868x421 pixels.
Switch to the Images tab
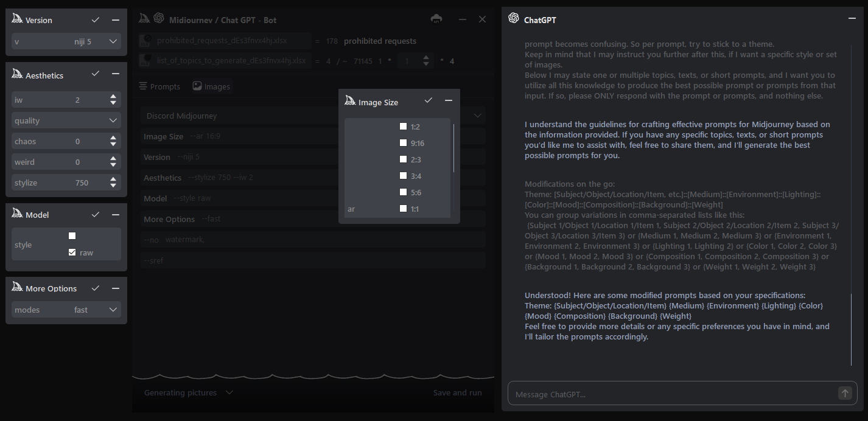tap(211, 86)
